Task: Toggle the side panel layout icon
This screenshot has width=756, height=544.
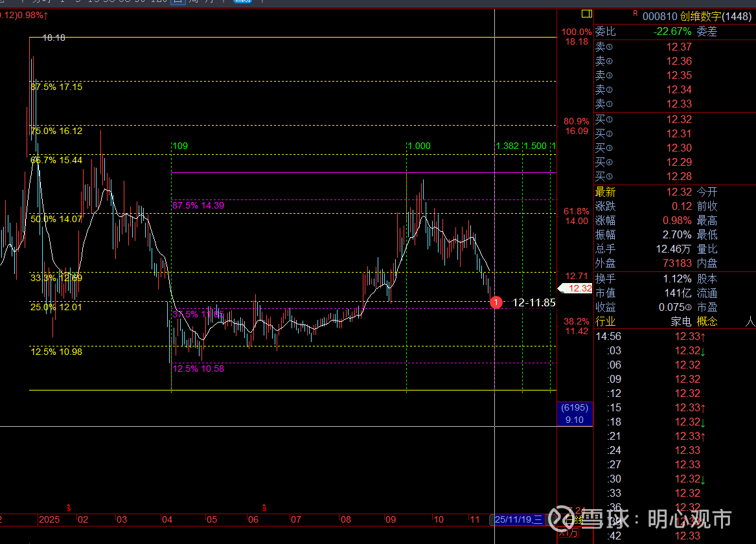Action: tap(586, 14)
